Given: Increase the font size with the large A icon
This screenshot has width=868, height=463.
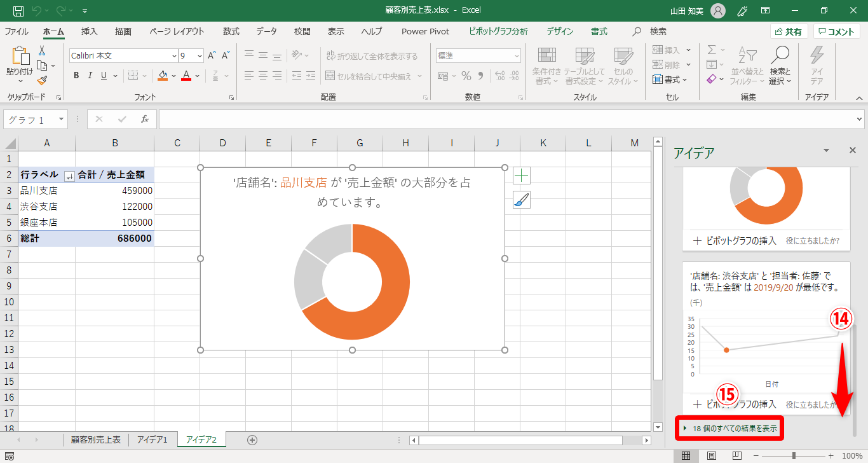Looking at the screenshot, I should coord(212,56).
